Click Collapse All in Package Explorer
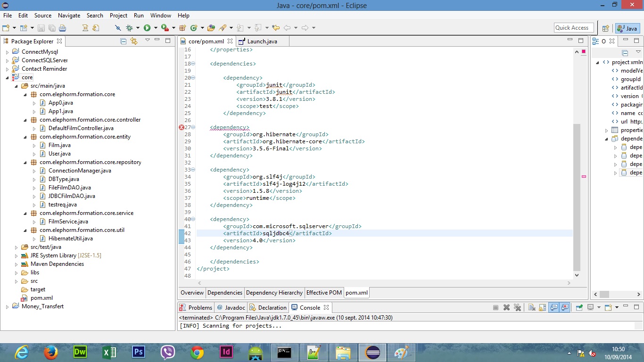 tap(124, 41)
